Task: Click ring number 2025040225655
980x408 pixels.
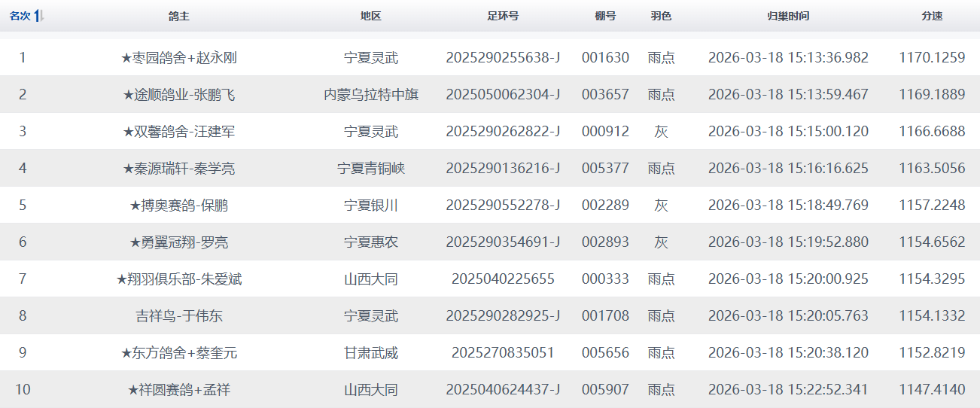Action: coord(503,279)
